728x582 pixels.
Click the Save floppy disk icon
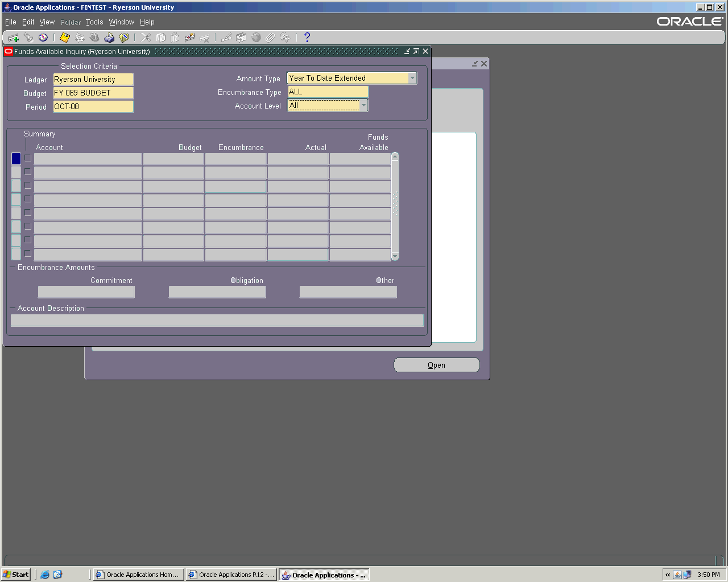click(65, 38)
